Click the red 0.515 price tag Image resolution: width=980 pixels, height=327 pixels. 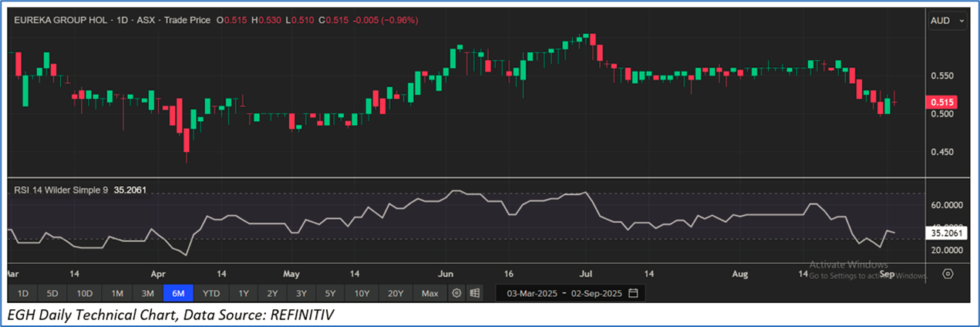tap(942, 102)
